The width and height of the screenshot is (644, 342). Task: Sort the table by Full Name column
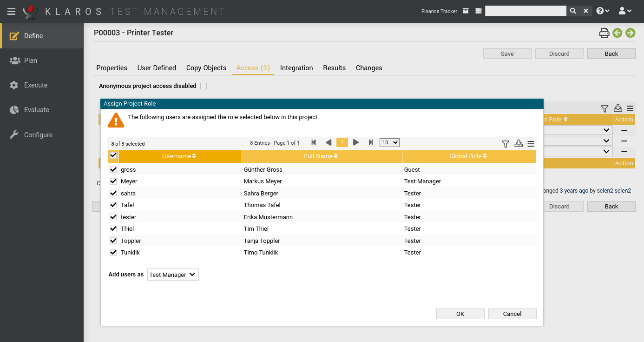point(322,156)
